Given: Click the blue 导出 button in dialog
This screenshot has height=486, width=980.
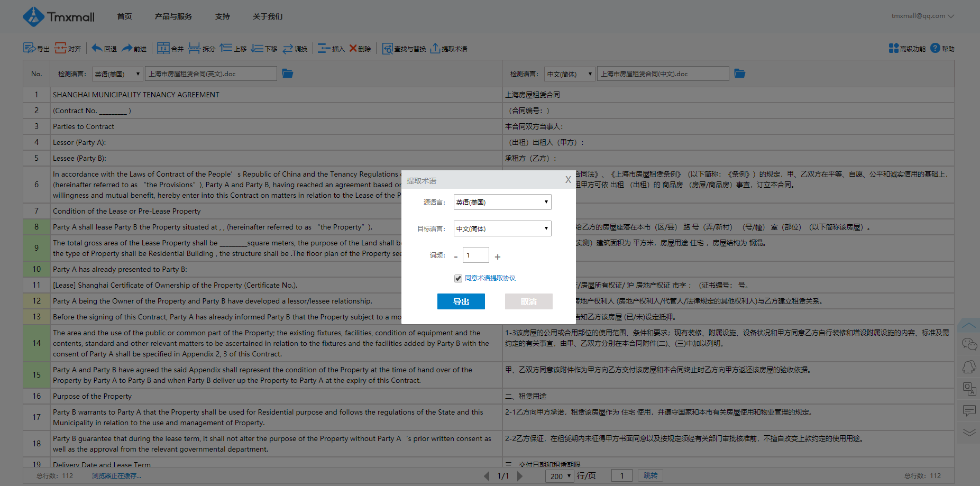Looking at the screenshot, I should point(461,301).
